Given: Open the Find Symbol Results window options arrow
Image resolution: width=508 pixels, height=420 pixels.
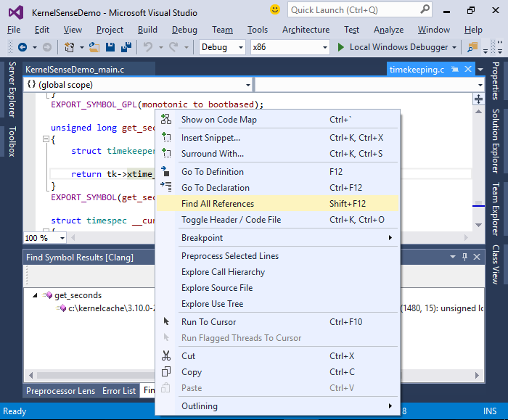Looking at the screenshot, I should (453, 257).
